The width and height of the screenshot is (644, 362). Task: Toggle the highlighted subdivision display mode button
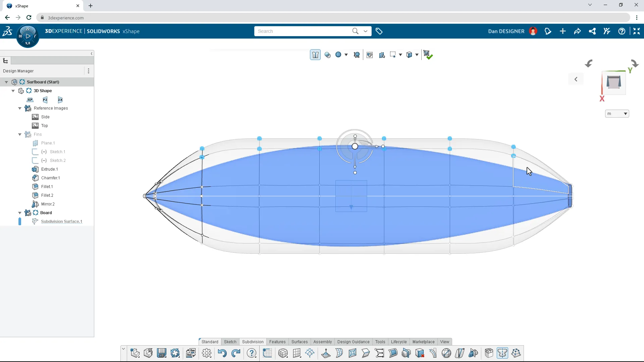click(x=315, y=55)
